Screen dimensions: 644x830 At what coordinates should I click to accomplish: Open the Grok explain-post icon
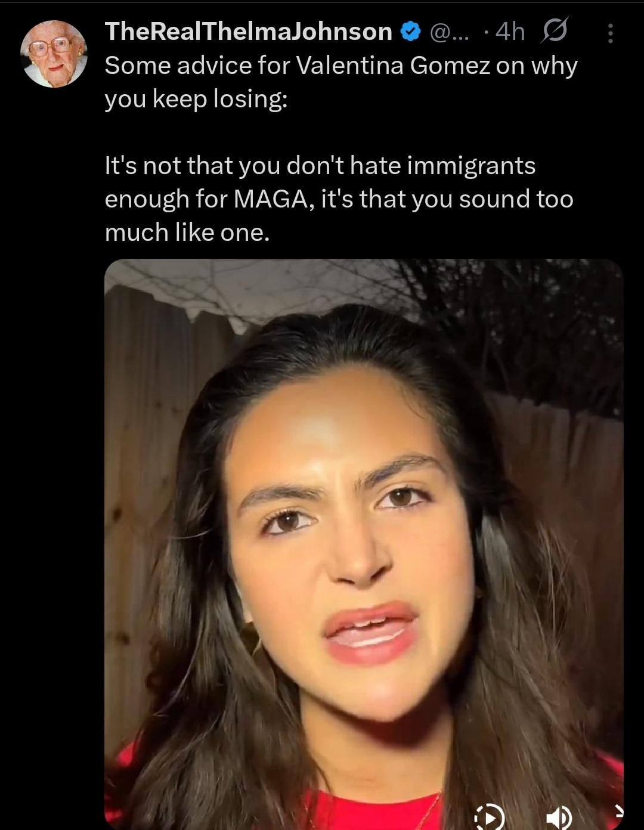click(554, 32)
